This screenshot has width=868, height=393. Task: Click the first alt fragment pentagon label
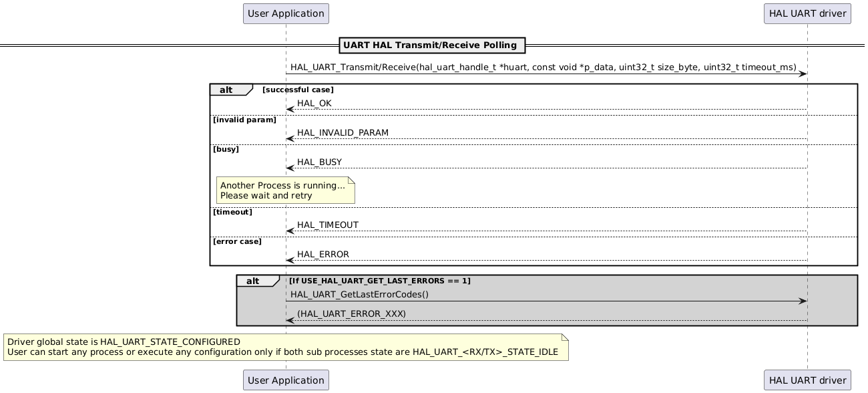pyautogui.click(x=227, y=89)
